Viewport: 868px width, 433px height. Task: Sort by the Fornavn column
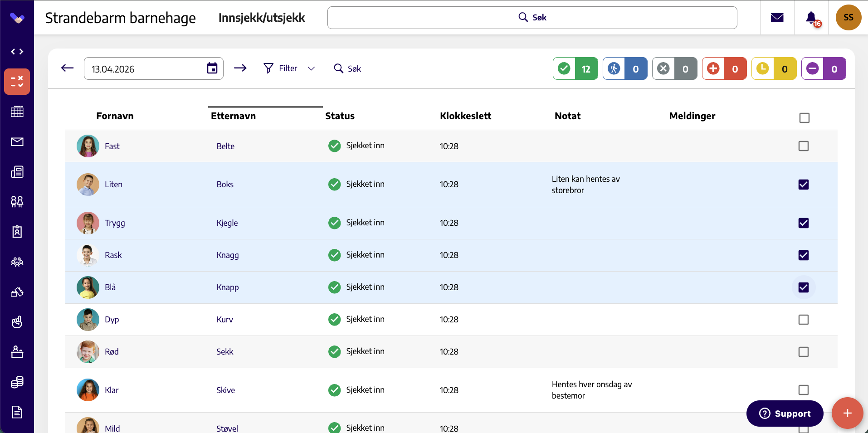(x=115, y=116)
